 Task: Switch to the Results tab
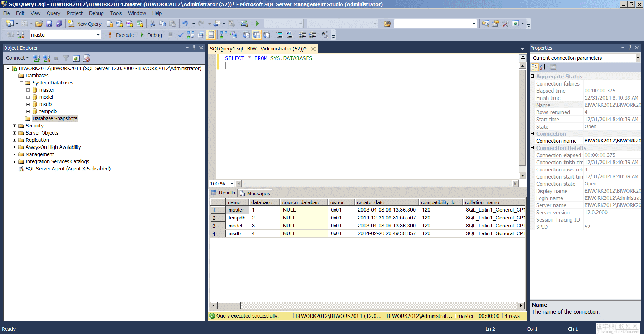pos(224,193)
